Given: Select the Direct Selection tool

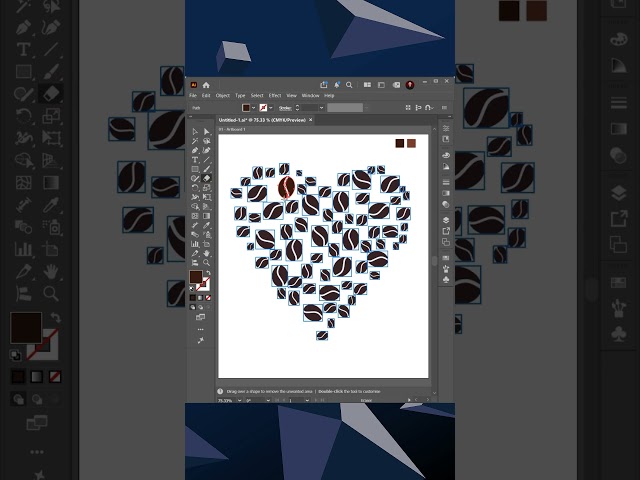Looking at the screenshot, I should tap(207, 131).
